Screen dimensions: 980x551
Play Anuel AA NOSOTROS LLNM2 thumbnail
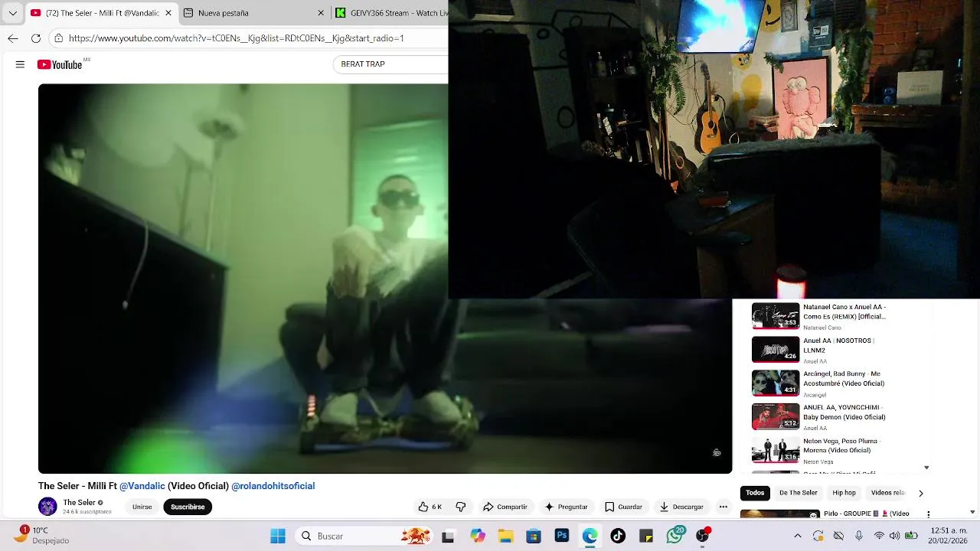coord(776,350)
